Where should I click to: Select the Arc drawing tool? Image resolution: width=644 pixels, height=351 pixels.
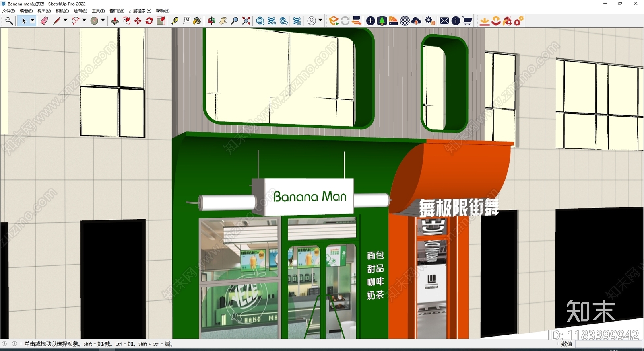[x=76, y=21]
